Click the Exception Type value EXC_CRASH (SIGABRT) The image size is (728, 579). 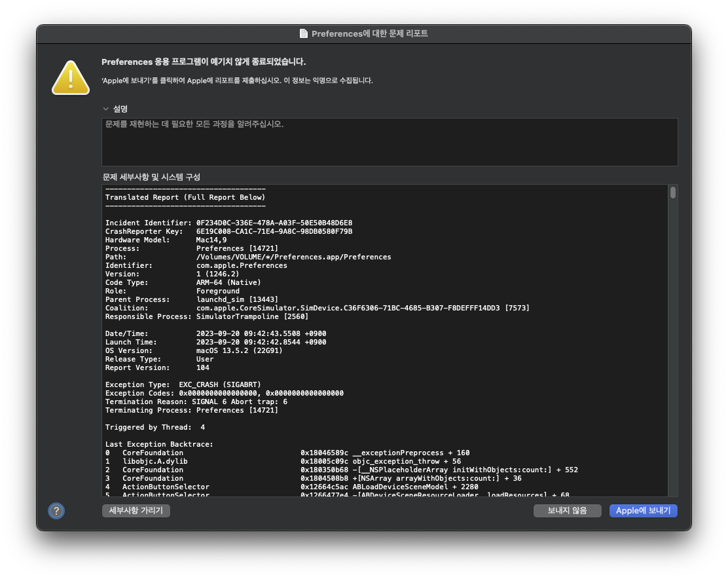click(220, 385)
